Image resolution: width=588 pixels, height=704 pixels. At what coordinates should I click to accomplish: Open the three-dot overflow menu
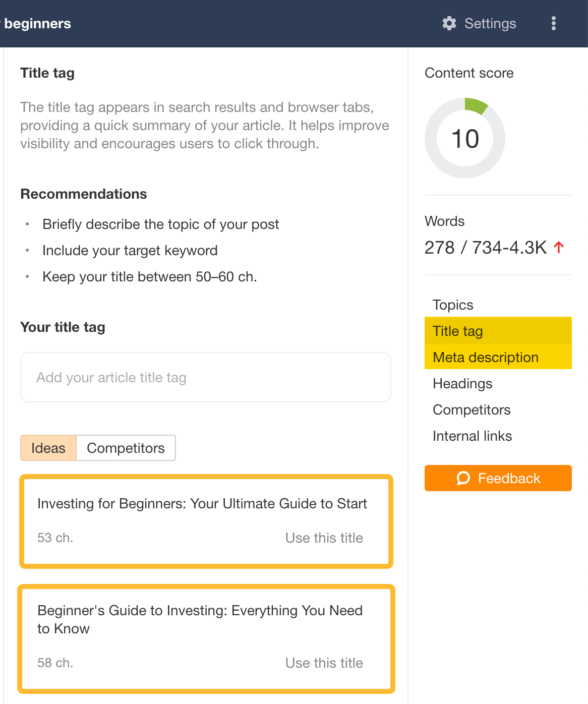click(x=554, y=23)
